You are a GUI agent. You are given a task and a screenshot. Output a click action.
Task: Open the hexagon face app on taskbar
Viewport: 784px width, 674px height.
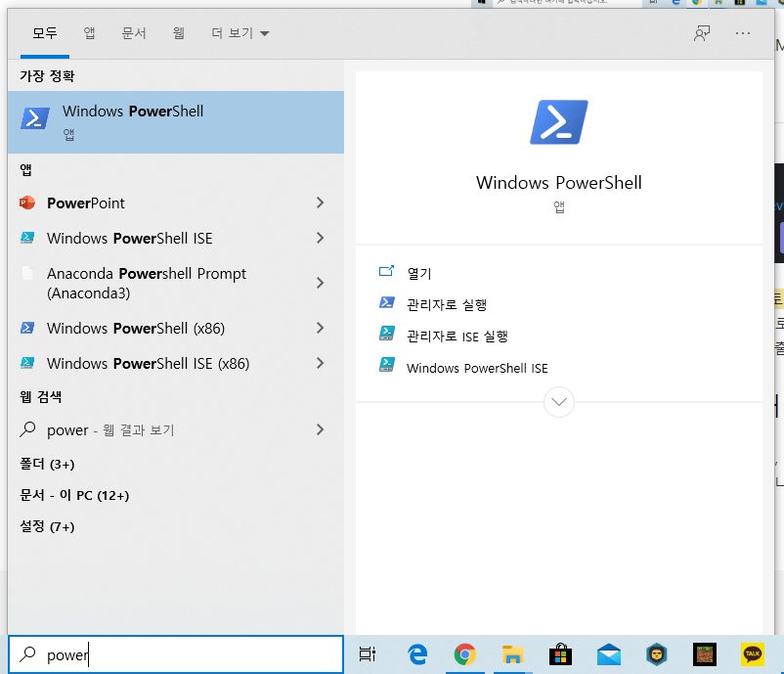point(657,654)
